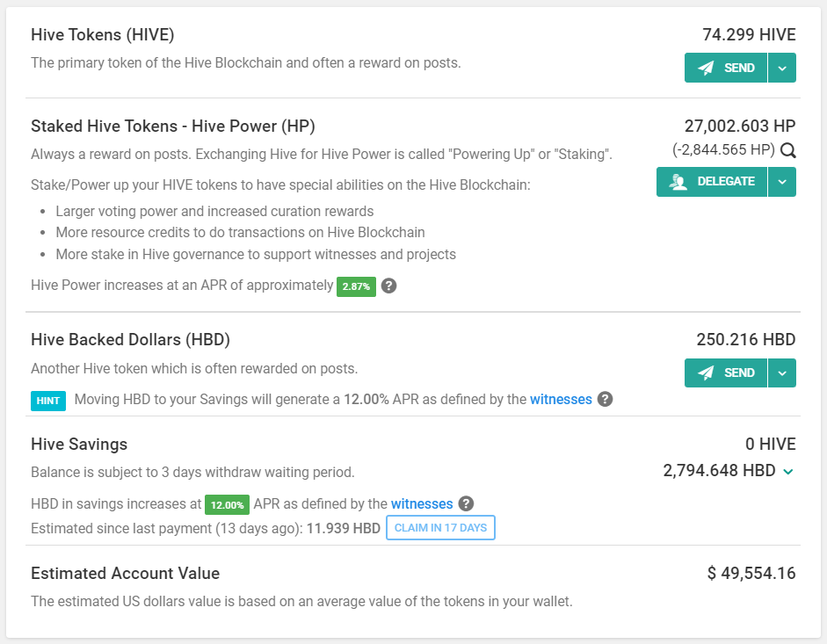Click the 0 HIVE savings balance
827x644 pixels.
[771, 444]
